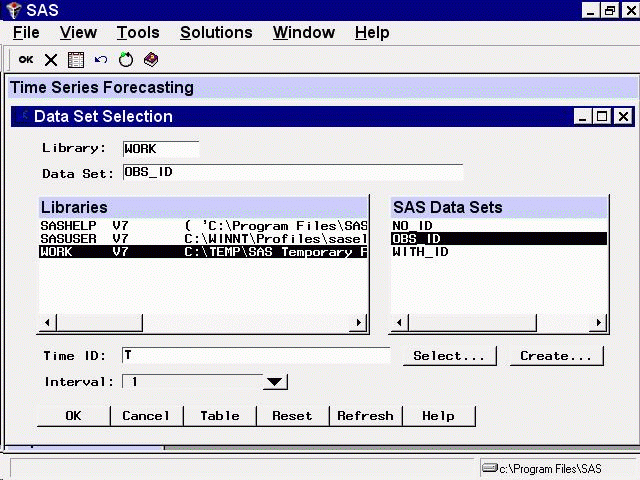Click the c:\Program Files\SAS status path
Viewport: 640px width, 480px height.
point(550,469)
